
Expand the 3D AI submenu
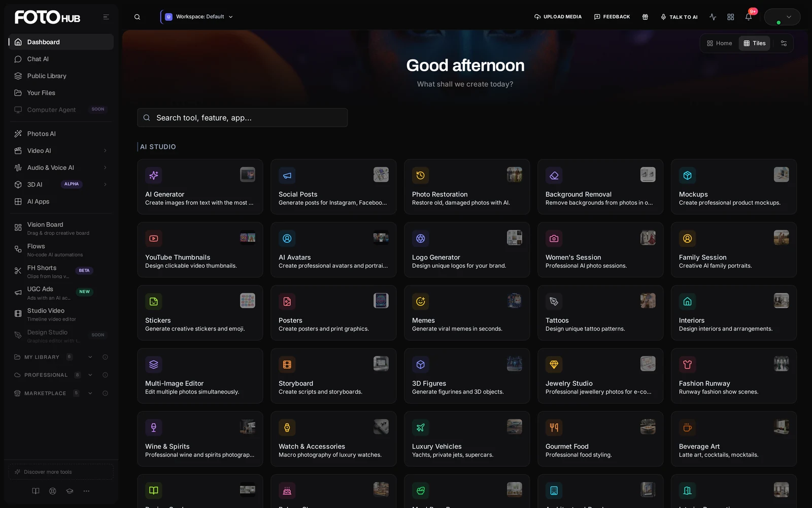click(x=105, y=184)
